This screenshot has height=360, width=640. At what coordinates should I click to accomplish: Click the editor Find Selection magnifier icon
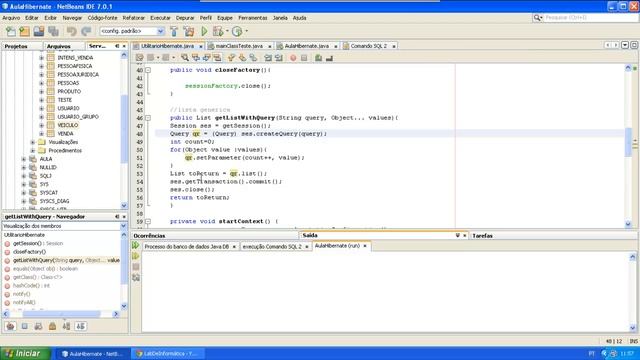pos(185,58)
